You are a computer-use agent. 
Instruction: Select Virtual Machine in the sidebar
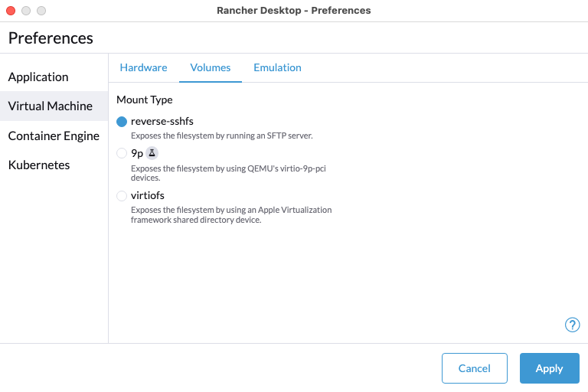click(50, 106)
